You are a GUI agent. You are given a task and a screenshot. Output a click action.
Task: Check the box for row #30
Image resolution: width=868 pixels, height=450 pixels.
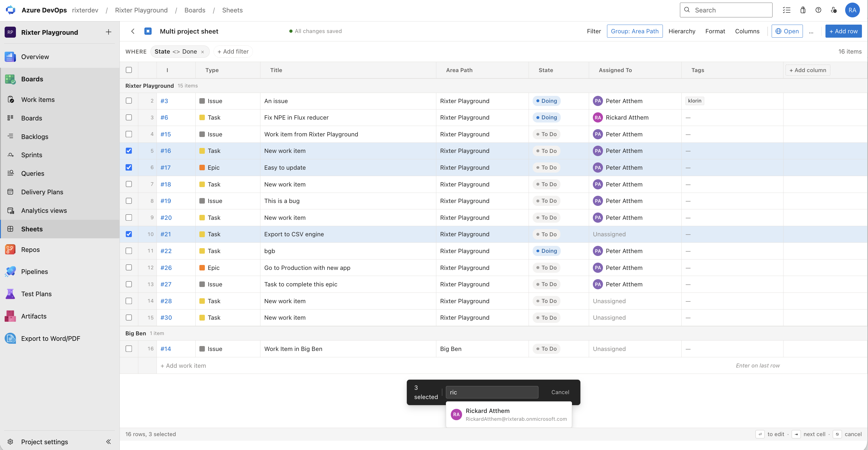click(129, 318)
